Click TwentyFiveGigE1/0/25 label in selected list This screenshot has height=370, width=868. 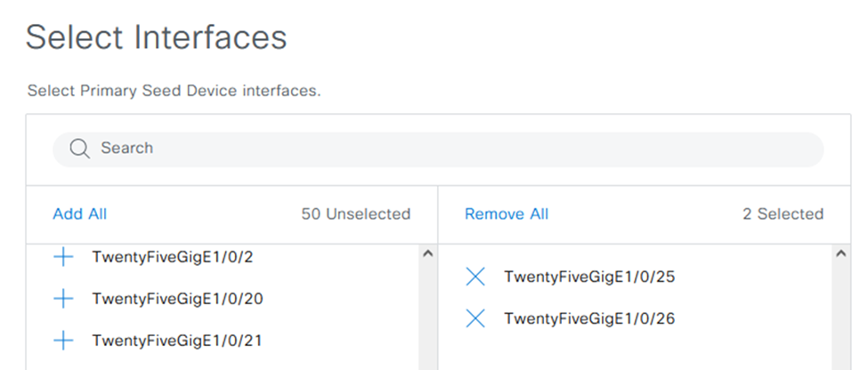tap(589, 277)
